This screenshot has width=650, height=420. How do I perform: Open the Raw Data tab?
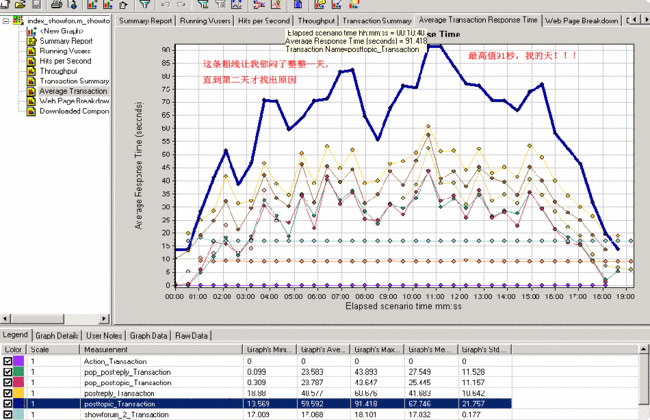192,336
